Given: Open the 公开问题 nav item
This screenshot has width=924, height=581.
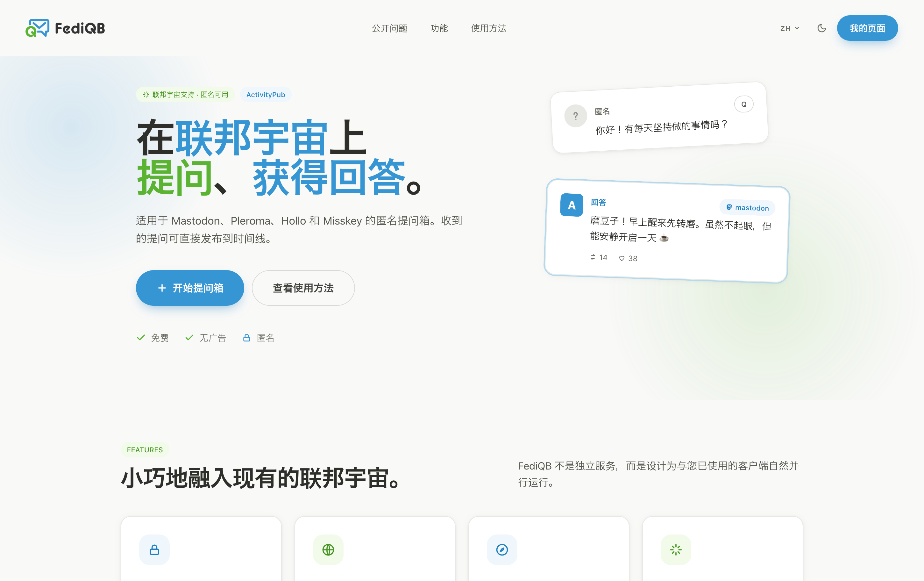Looking at the screenshot, I should point(389,28).
